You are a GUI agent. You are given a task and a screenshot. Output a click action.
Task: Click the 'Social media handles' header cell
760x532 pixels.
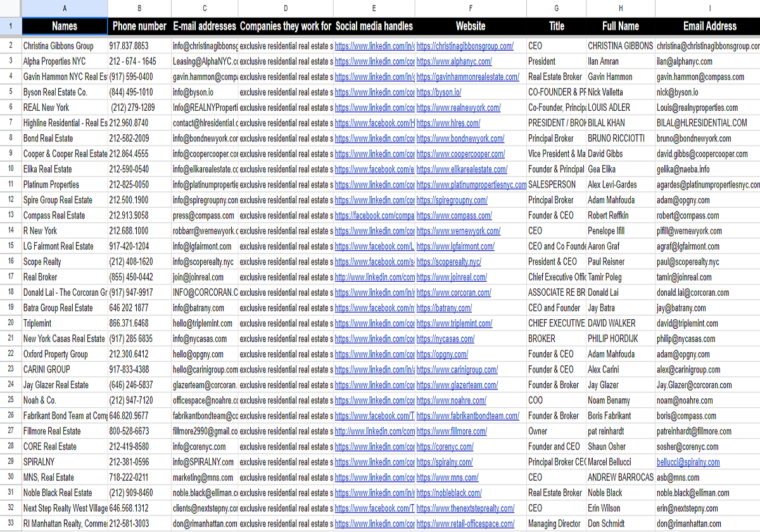pos(374,26)
